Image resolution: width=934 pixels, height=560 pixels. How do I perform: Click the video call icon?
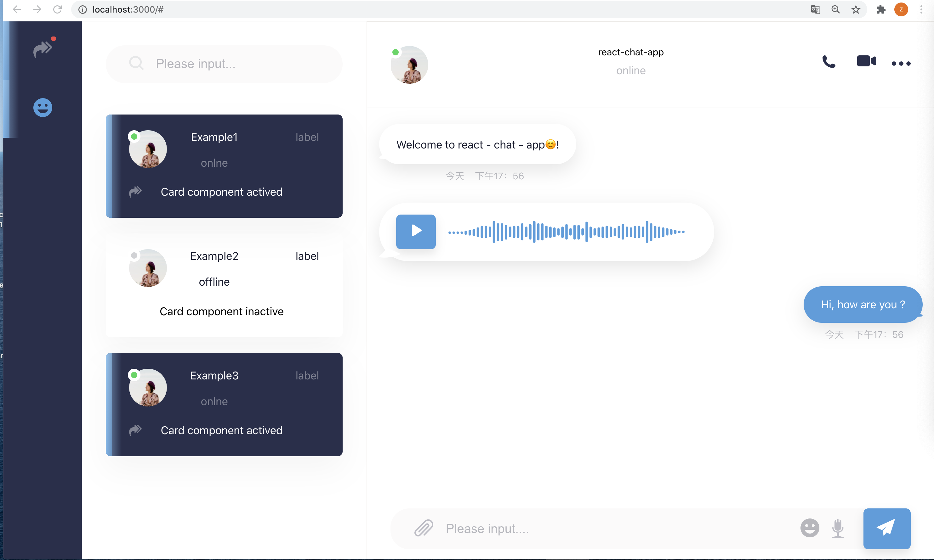click(865, 61)
